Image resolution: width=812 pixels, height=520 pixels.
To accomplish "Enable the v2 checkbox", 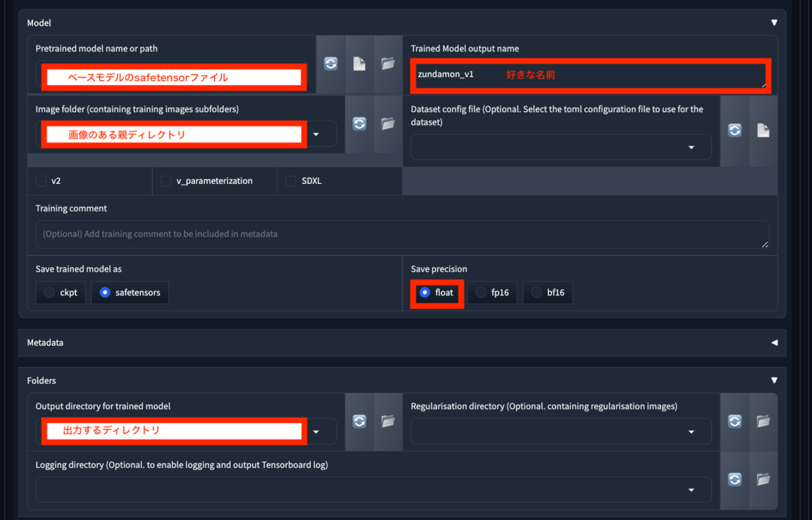I will point(40,181).
